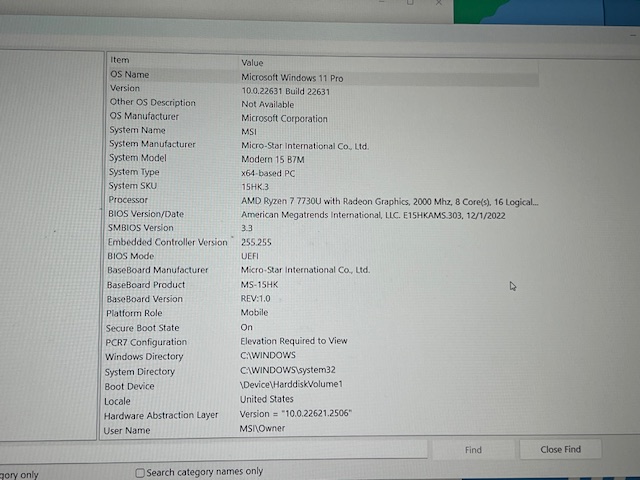
Task: Select value REV:1.0
Action: 255,299
